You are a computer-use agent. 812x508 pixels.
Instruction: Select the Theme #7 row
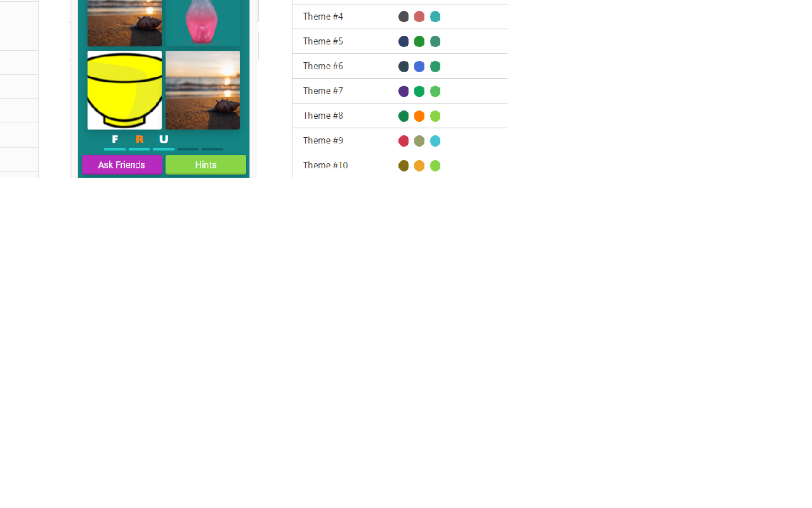pyautogui.click(x=400, y=91)
